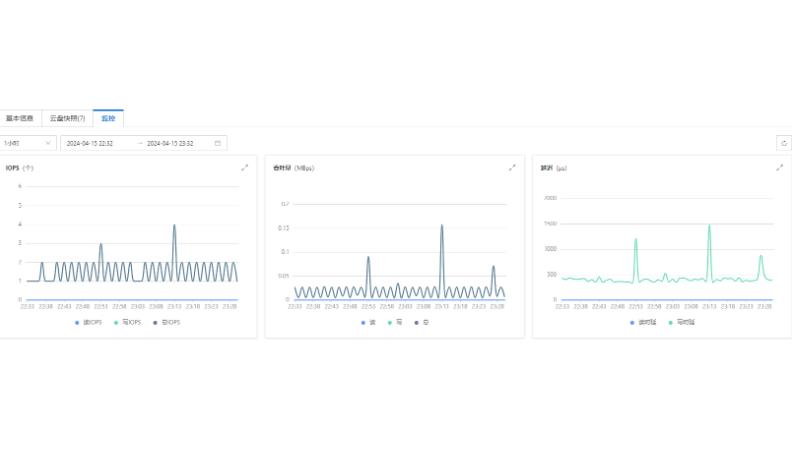The width and height of the screenshot is (792, 450).
Task: Expand the IOPS chart to fullscreen
Action: 244,168
